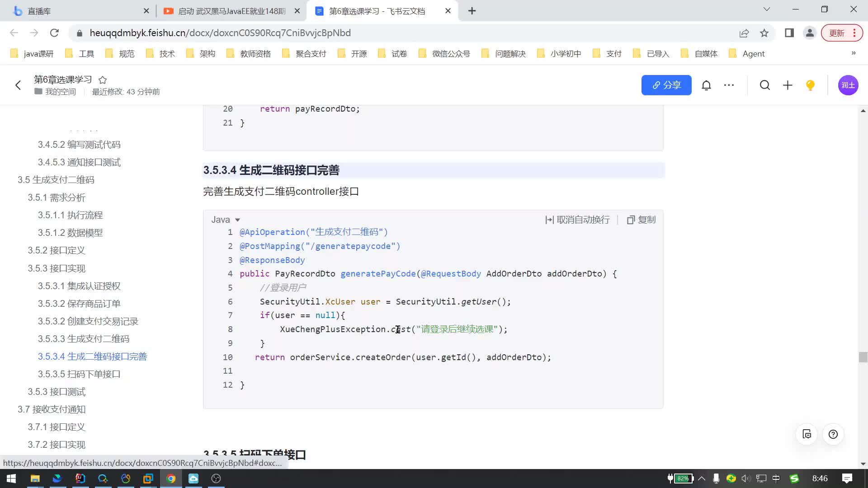Open the notifications bell
Screen dimensions: 868x488
click(706, 85)
